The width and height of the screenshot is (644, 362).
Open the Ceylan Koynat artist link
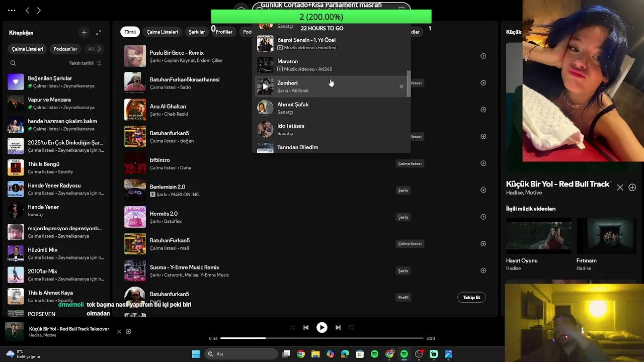click(179, 60)
